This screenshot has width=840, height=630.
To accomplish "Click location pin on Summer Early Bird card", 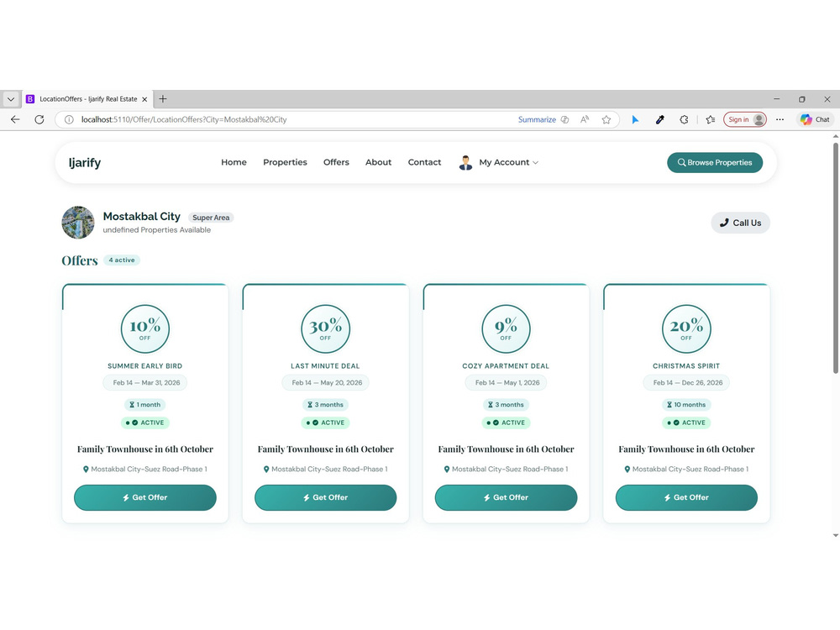I will [x=86, y=470].
